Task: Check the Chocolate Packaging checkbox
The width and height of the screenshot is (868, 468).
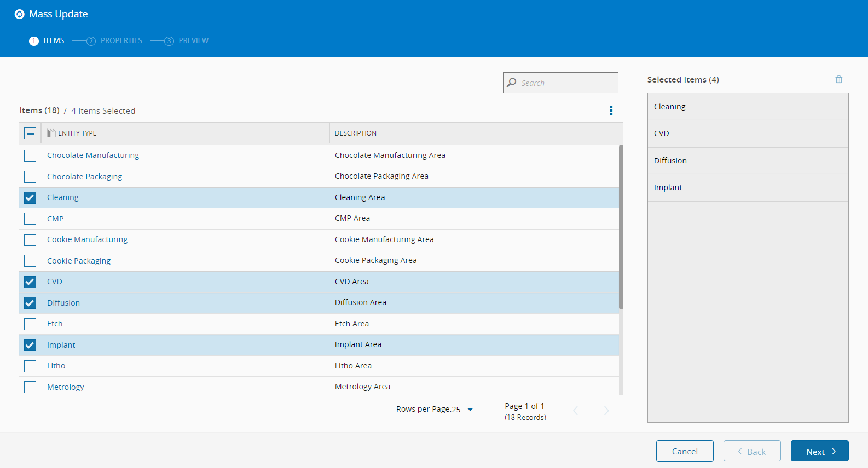Action: [30, 177]
